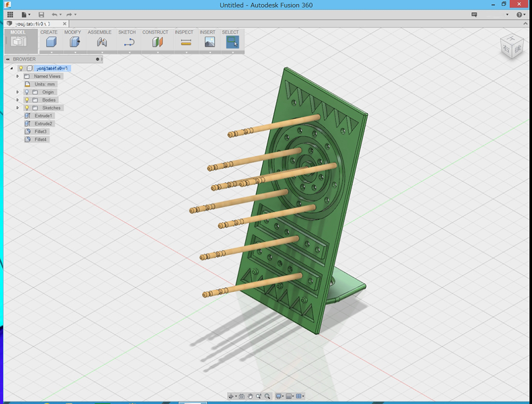Click the Look At icon
This screenshot has height=404, width=532.
coord(242,396)
